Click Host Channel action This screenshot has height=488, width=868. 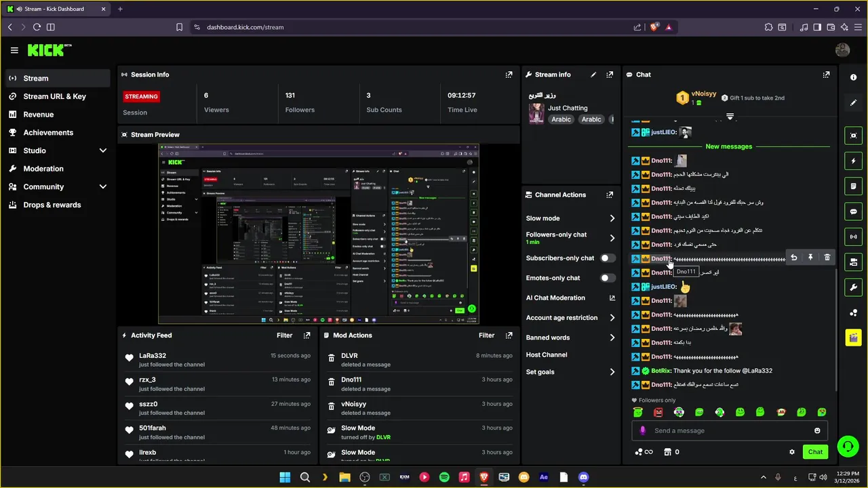[x=547, y=354]
